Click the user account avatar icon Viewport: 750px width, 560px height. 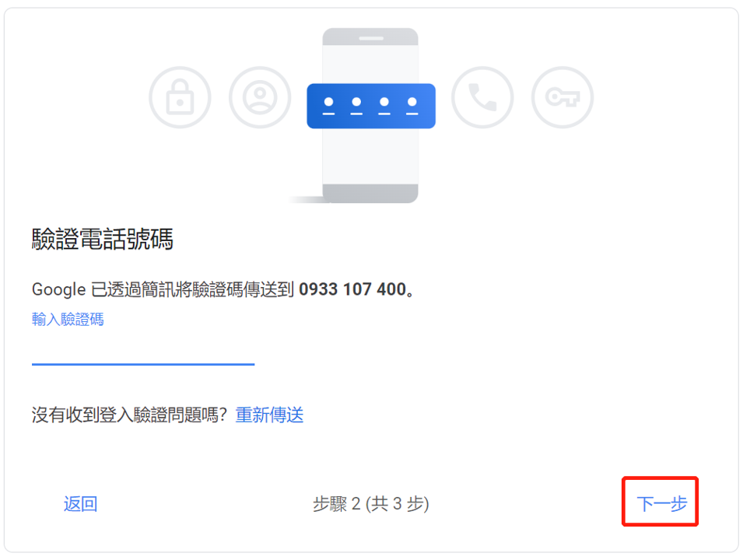tap(260, 97)
